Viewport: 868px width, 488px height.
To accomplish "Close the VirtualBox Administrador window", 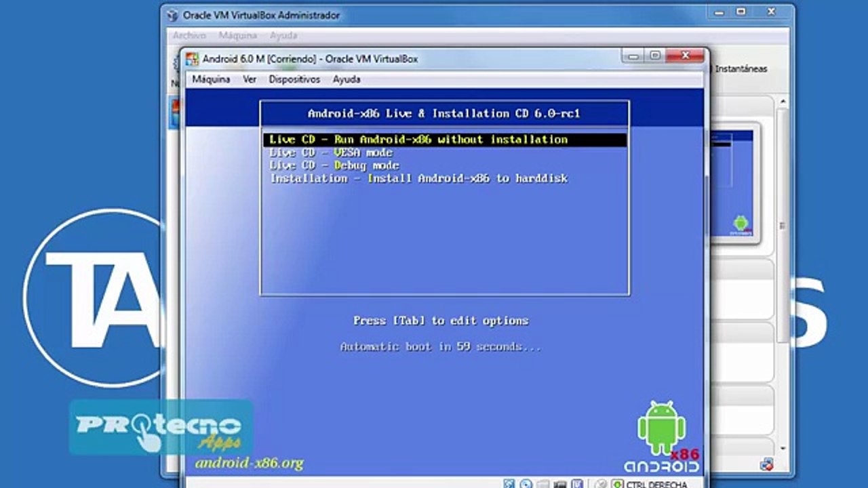I will click(x=771, y=12).
